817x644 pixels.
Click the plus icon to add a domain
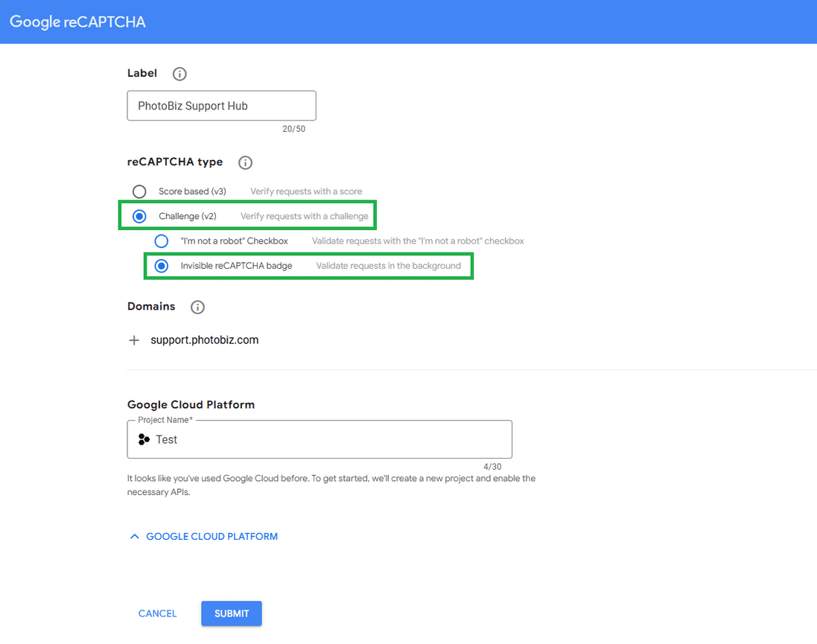coord(134,340)
